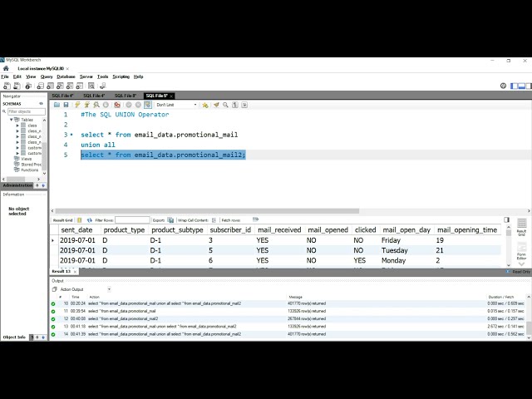Click the find magnifier icon in the editor toolbar
This screenshot has width=532, height=399.
225,105
